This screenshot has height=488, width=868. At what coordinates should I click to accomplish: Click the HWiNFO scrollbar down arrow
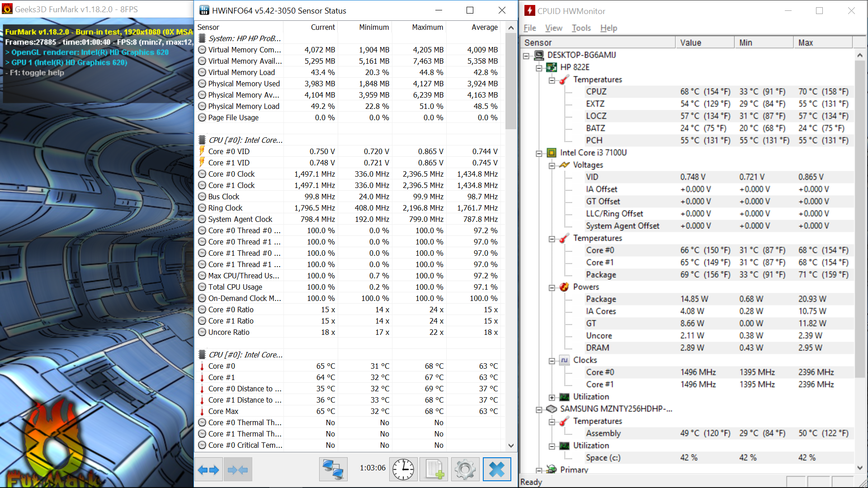click(x=511, y=446)
